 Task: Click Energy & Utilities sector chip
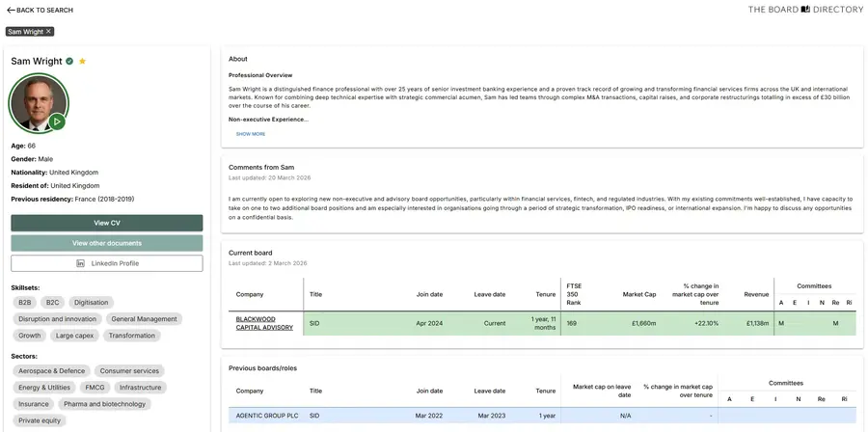coord(44,388)
